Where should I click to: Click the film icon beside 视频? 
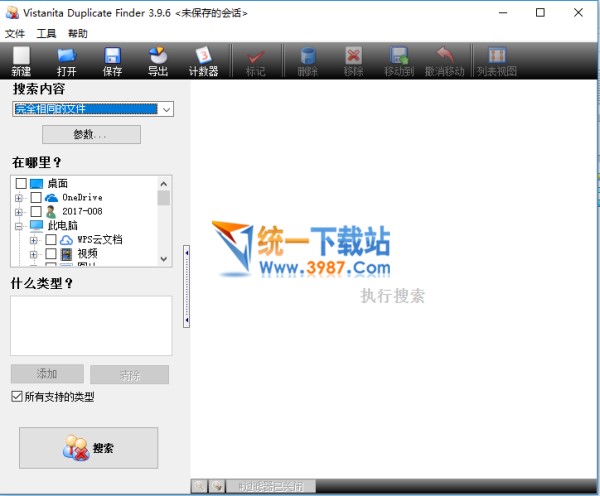67,254
